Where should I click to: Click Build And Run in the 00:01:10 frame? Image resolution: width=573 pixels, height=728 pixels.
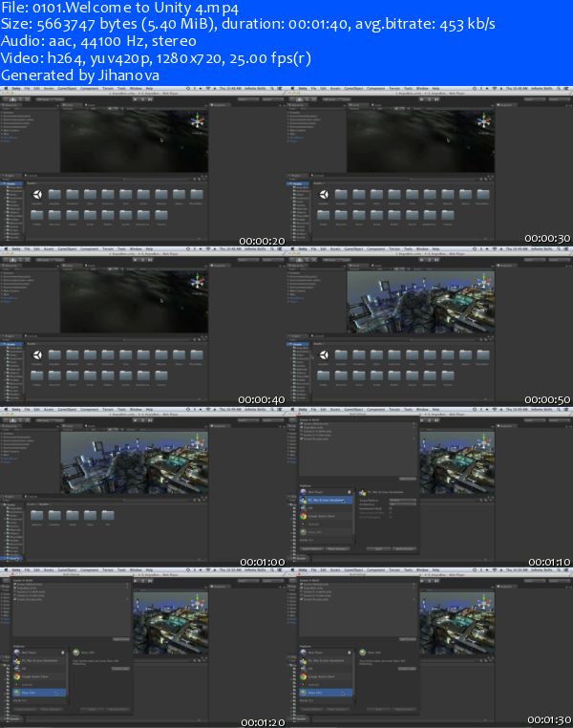(x=404, y=548)
